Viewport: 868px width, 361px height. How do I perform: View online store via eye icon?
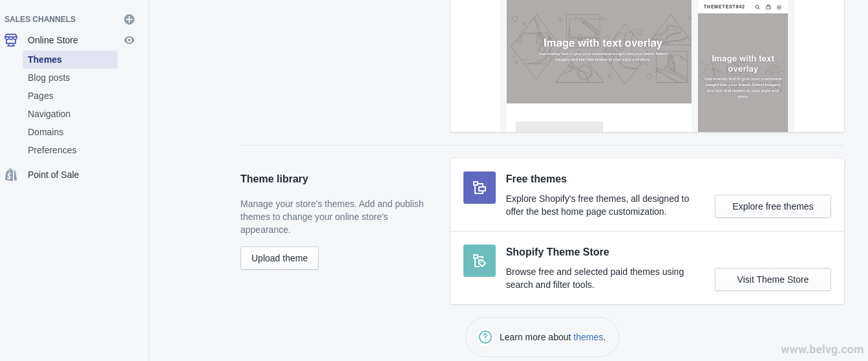[x=129, y=40]
